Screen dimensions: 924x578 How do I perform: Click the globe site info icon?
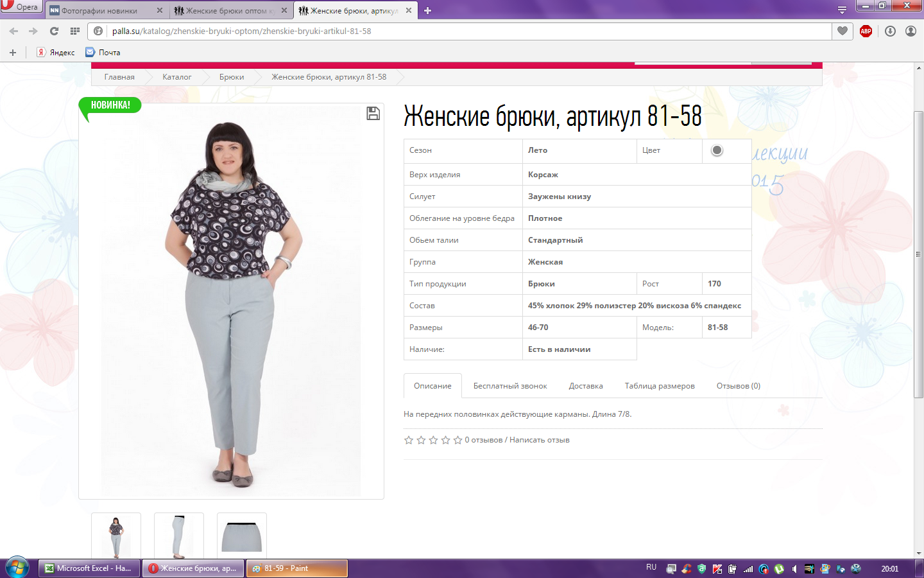(98, 31)
